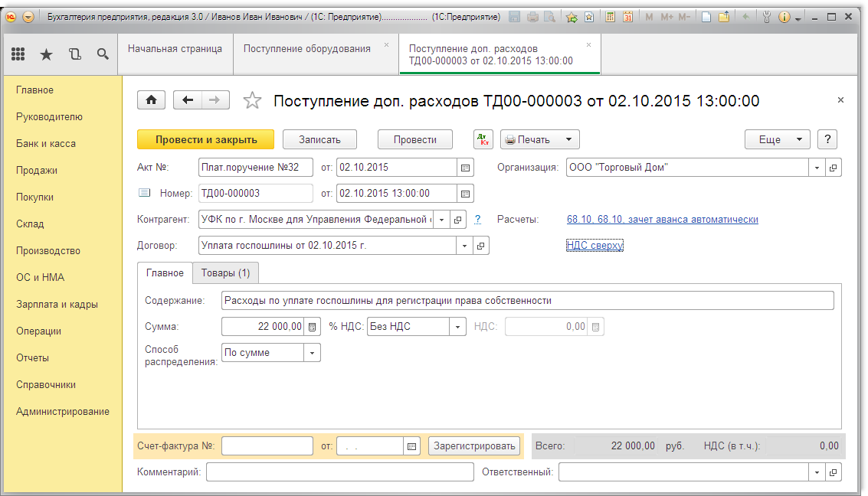This screenshot has width=868, height=496.
Task: Expand the % НДС dropdown list
Action: (x=457, y=327)
